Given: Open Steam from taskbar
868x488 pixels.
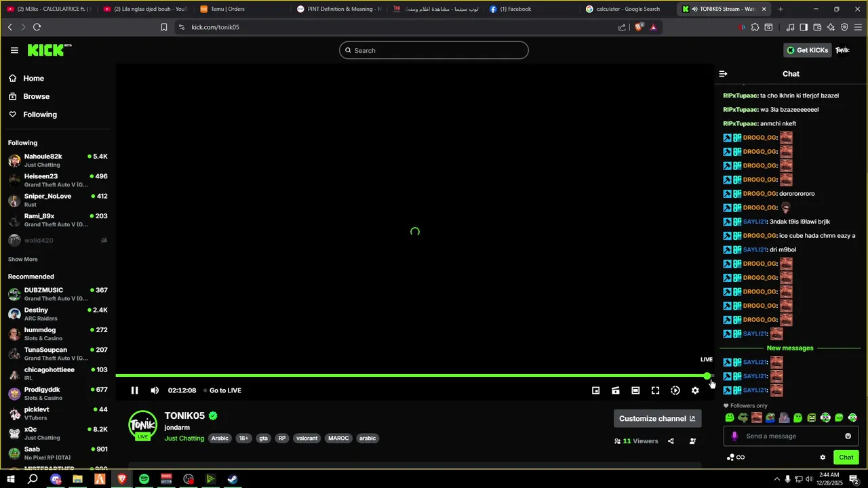Looking at the screenshot, I should (x=233, y=479).
